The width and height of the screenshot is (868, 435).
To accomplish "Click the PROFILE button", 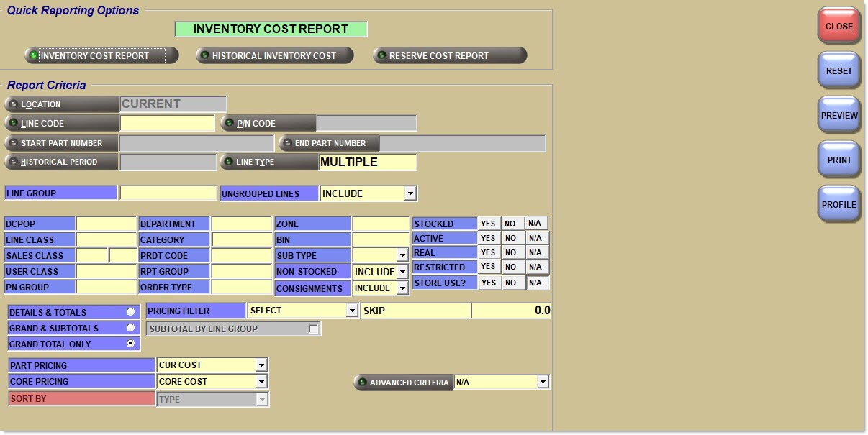I will coord(838,204).
